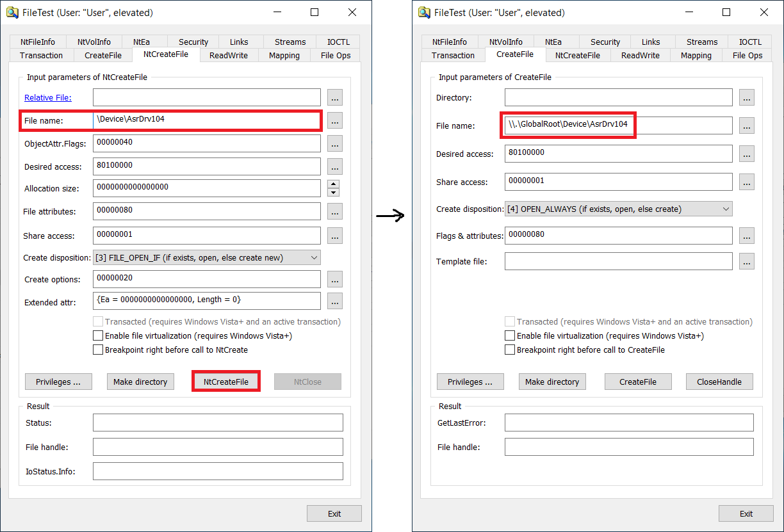Toggle Enable file virtualization in right window
Image resolution: width=784 pixels, height=532 pixels.
pyautogui.click(x=510, y=335)
